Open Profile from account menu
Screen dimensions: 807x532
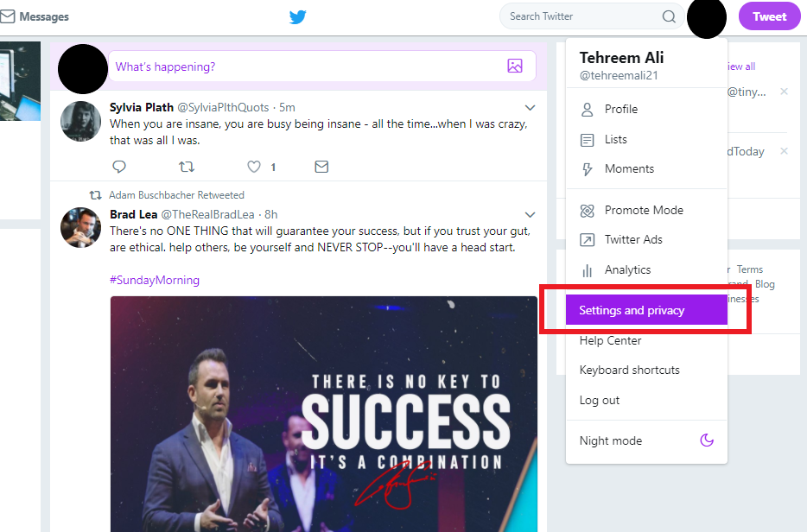(646, 109)
